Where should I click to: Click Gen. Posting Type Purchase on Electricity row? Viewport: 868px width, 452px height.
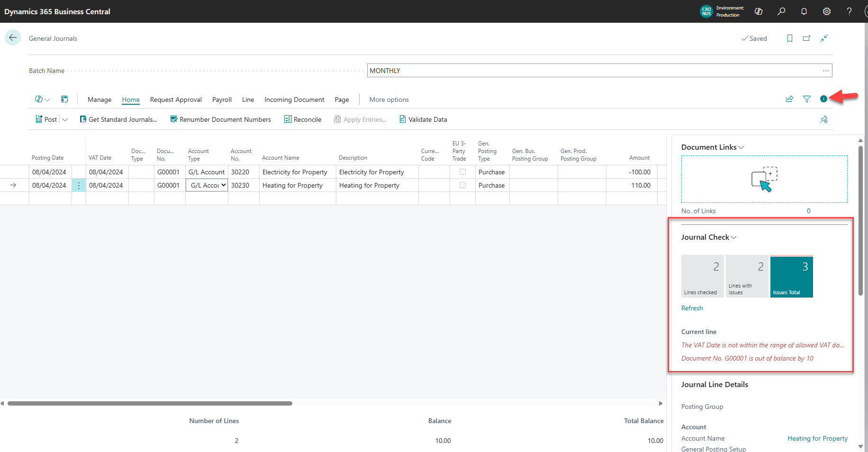[x=492, y=172]
